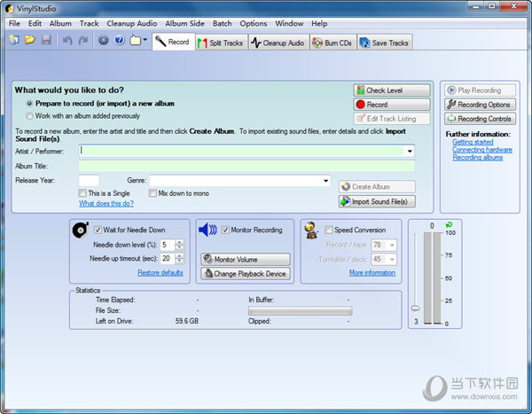Screen dimensions: 532x414
Task: Open the Turntable / deck speed dropdown
Action: (x=392, y=260)
